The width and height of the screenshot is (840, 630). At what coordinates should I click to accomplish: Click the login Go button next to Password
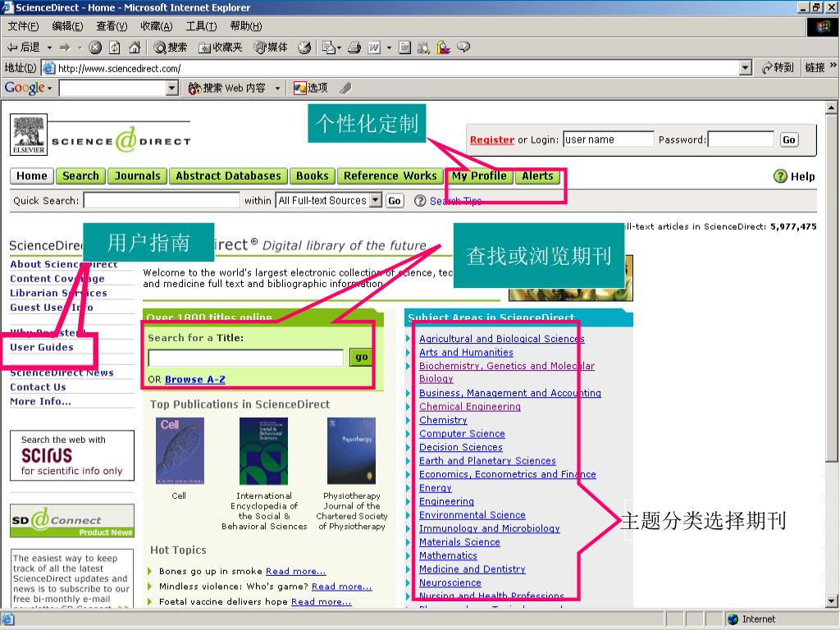click(788, 139)
